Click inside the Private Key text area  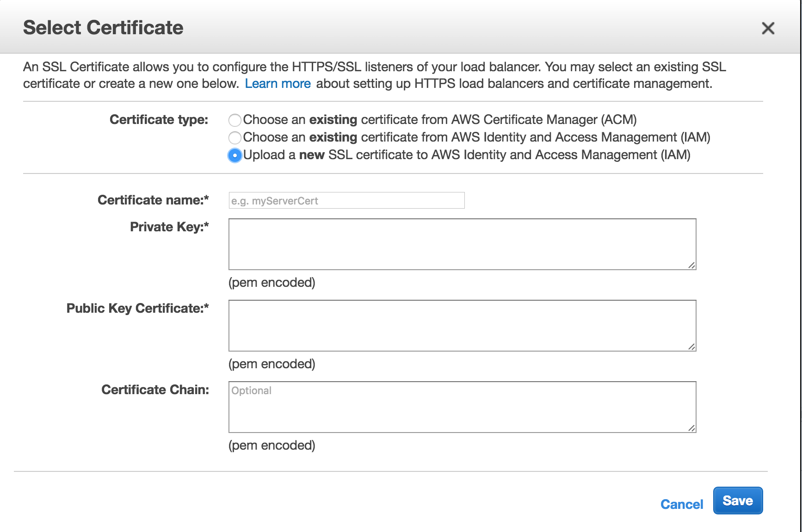(x=462, y=244)
